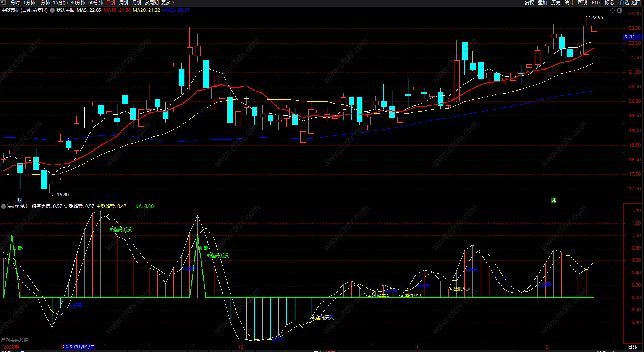Select the 60分钟 period tab
644x352 pixels.
click(95, 3)
